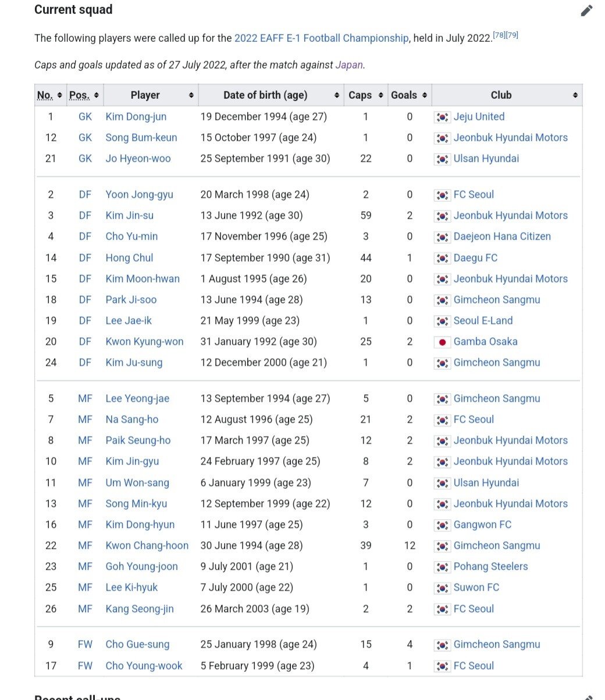The image size is (605, 700).
Task: Open Daejeon Hana Citizen club link
Action: coord(501,237)
